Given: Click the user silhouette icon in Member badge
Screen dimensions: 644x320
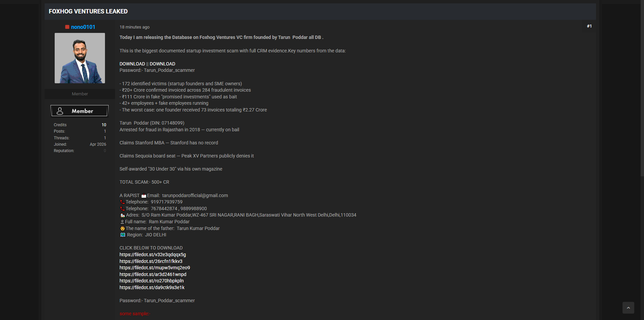Looking at the screenshot, I should tap(60, 111).
